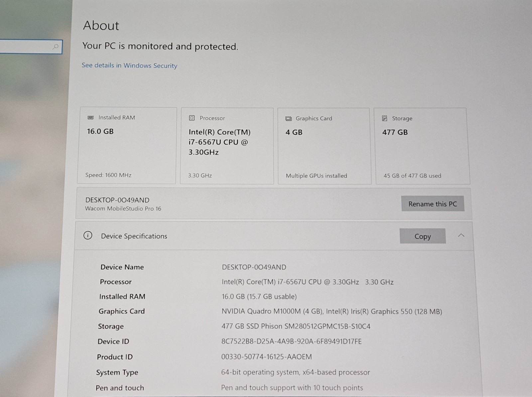Click Your PC is monitored and protected
The height and width of the screenshot is (397, 532).
160,46
